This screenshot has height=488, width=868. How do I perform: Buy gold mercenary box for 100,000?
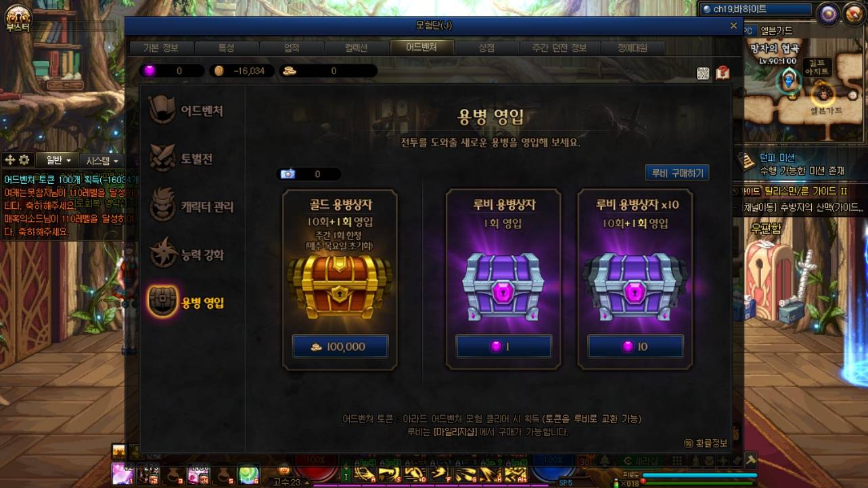point(340,346)
